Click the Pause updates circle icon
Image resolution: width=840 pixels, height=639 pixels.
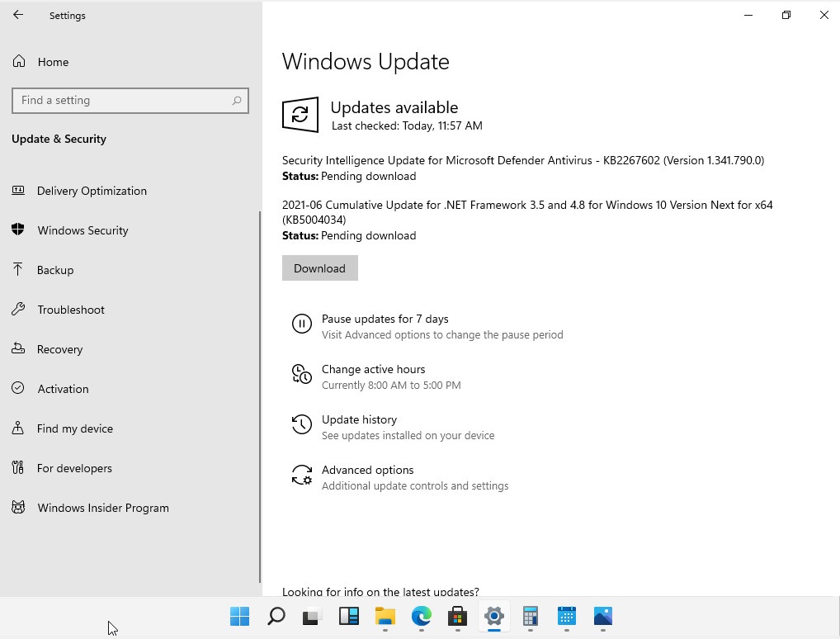[302, 324]
